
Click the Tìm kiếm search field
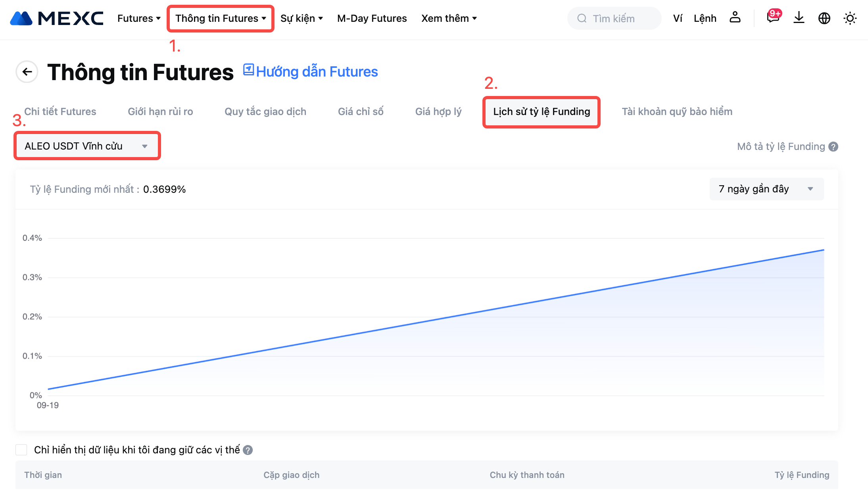614,18
